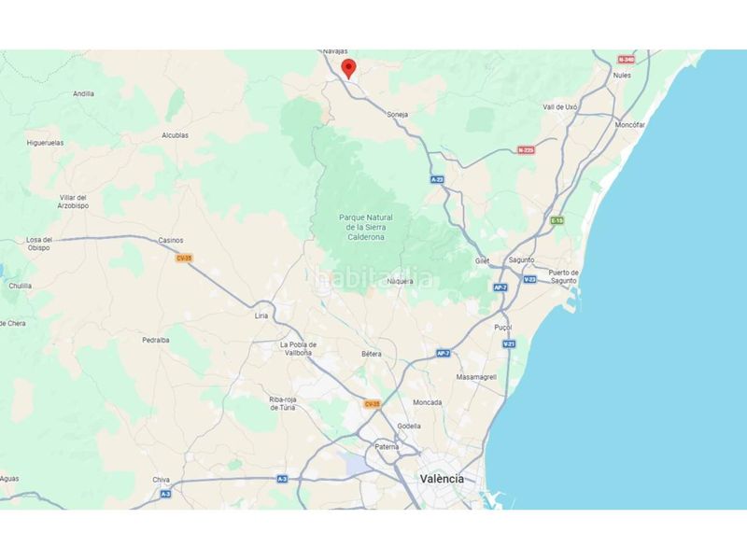Click the E-15 green road shield

(x=557, y=220)
